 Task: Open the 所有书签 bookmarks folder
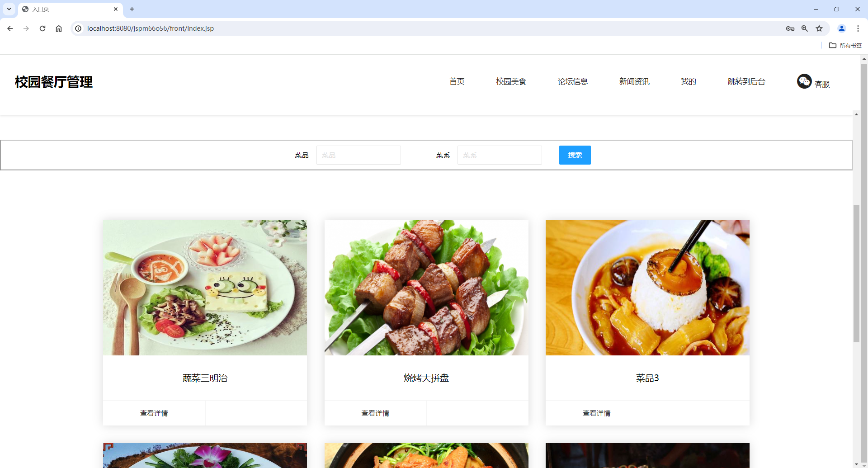pyautogui.click(x=844, y=45)
